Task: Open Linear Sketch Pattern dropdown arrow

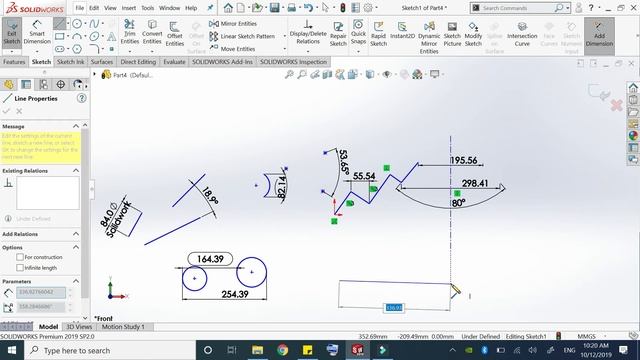Action: tap(284, 36)
